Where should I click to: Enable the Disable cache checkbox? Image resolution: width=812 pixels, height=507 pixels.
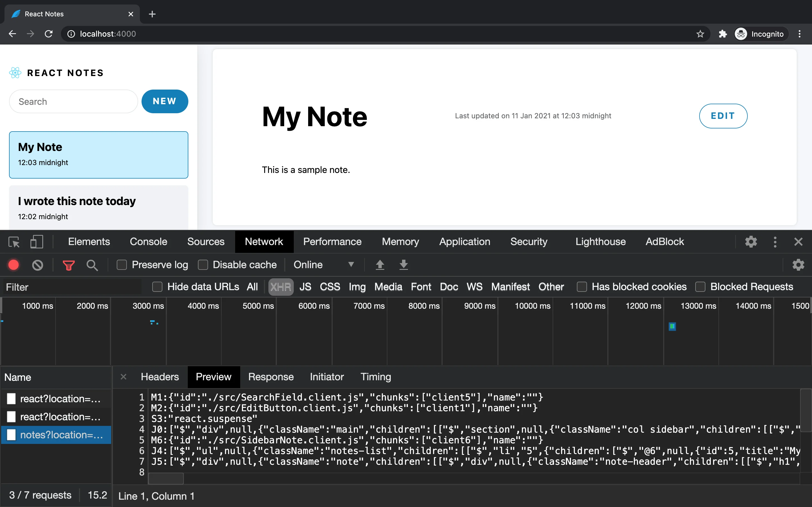203,265
